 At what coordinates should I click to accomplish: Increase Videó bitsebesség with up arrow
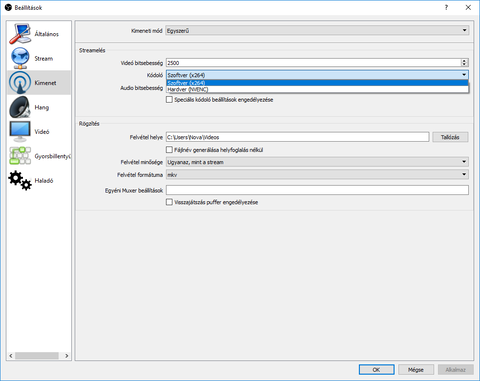[464, 61]
